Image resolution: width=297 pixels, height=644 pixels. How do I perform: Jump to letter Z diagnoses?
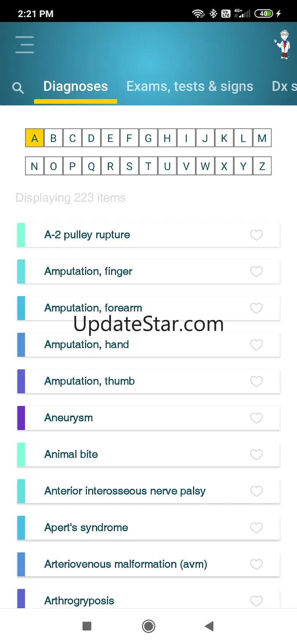(x=262, y=167)
